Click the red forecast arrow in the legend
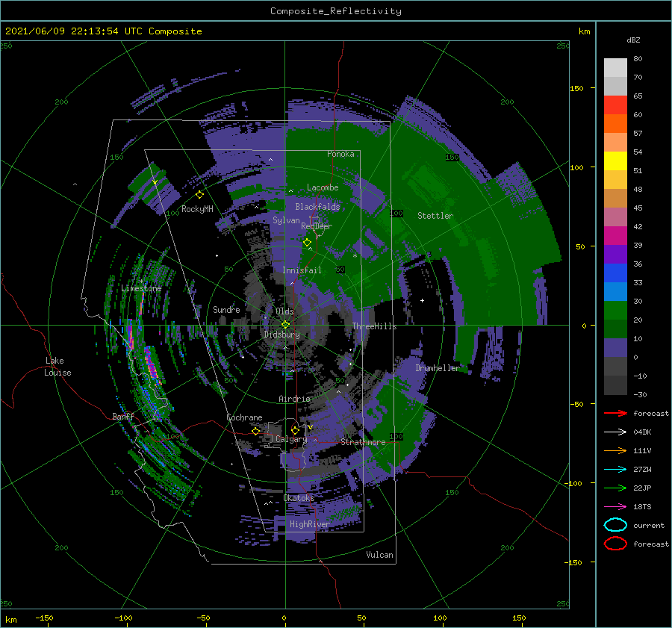Screen dimensions: 672x628 [615, 413]
